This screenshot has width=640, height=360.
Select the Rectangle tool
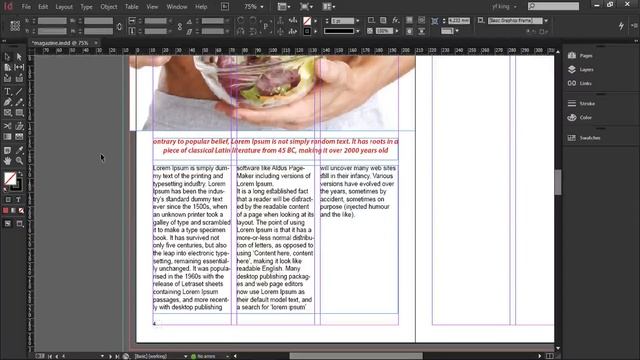click(19, 113)
